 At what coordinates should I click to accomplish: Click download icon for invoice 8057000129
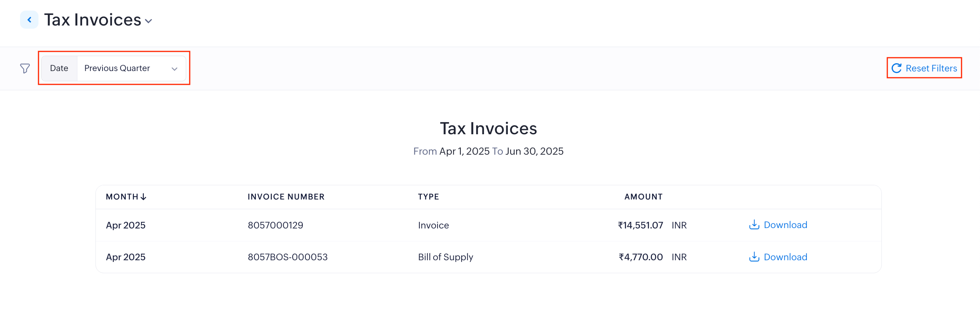click(x=754, y=225)
